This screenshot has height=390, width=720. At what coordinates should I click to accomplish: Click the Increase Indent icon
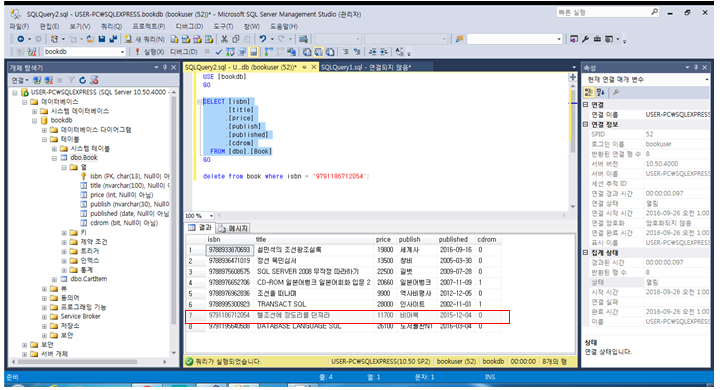tap(383, 51)
